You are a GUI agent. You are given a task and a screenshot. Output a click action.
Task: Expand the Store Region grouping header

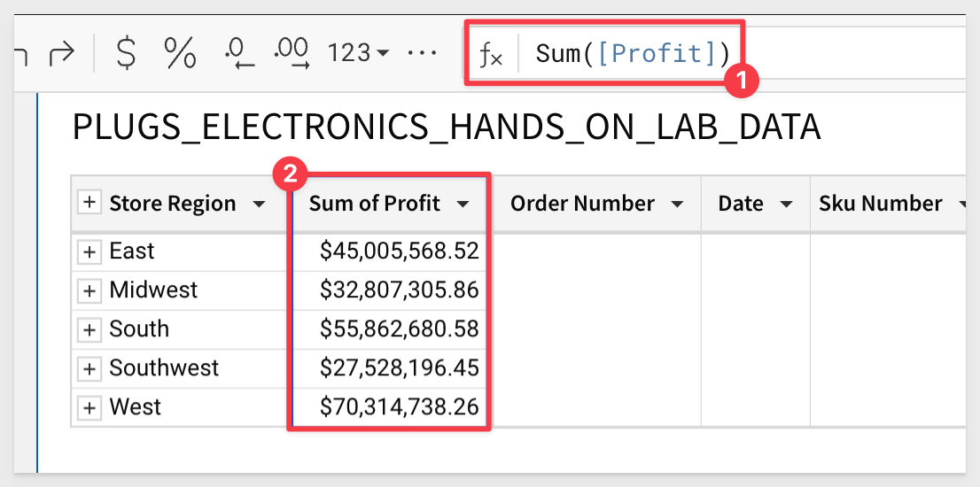coord(89,203)
